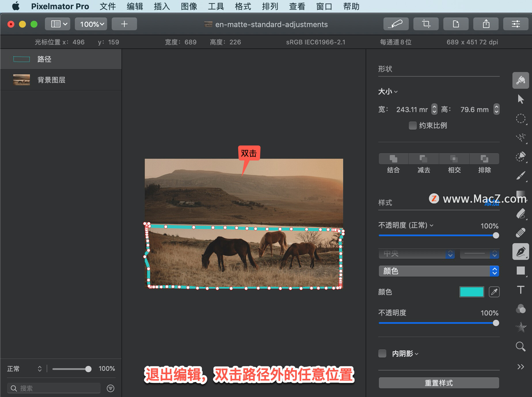This screenshot has height=397, width=532.
Task: Select the 背景图层 layer in the sidebar
Action: pos(51,80)
